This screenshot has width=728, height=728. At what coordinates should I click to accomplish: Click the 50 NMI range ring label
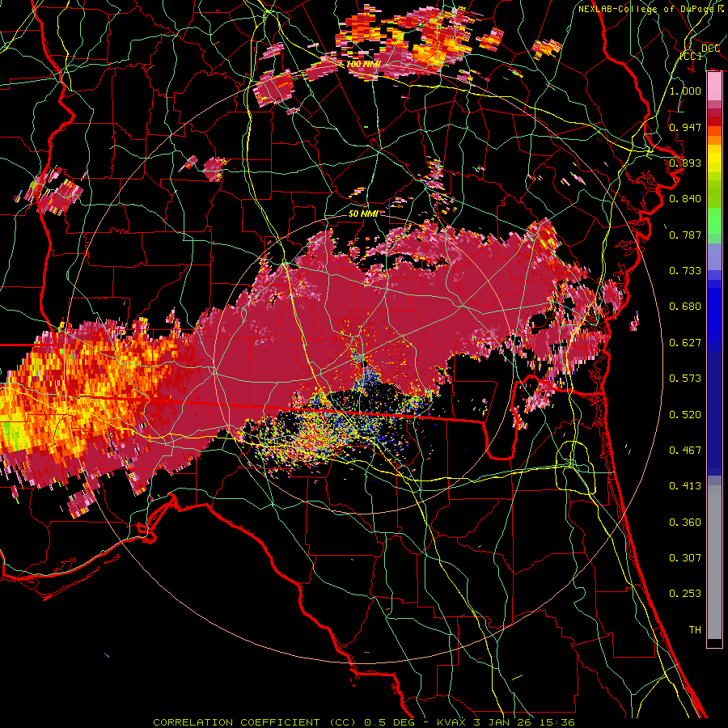363,214
